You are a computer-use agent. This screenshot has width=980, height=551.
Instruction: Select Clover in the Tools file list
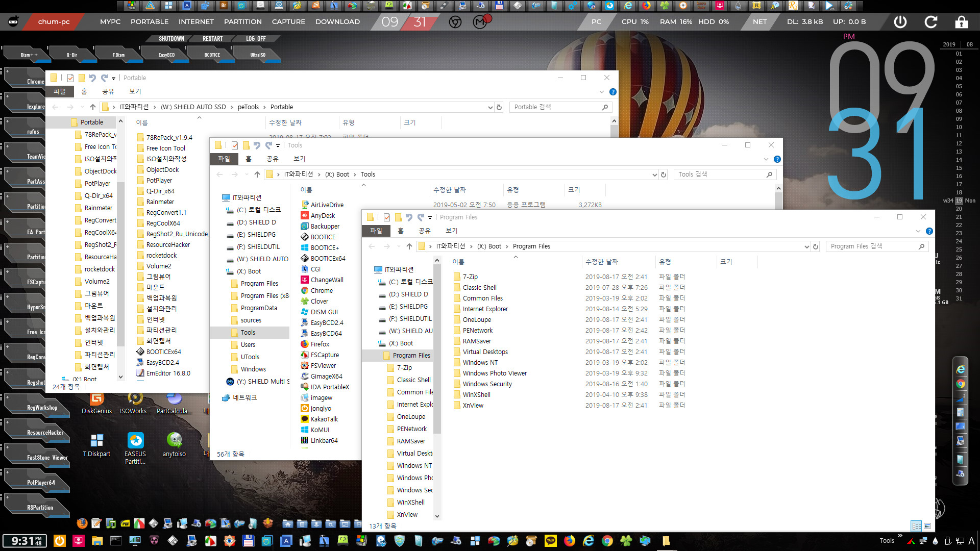click(314, 301)
